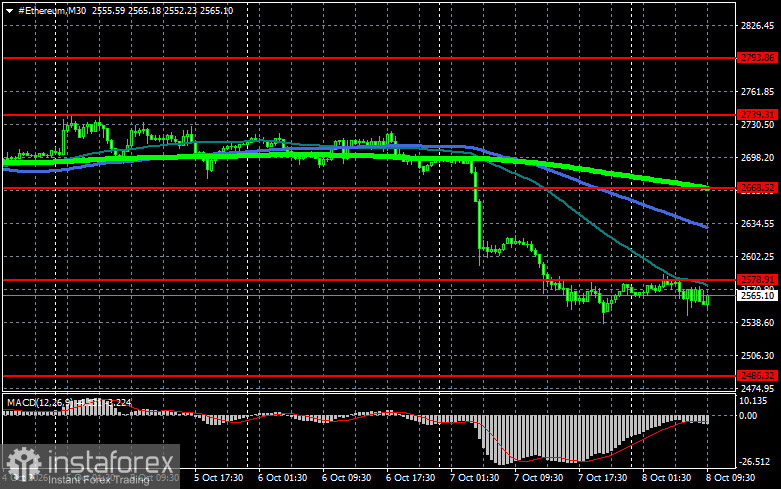Select the red 2739.31 level label

[x=757, y=115]
